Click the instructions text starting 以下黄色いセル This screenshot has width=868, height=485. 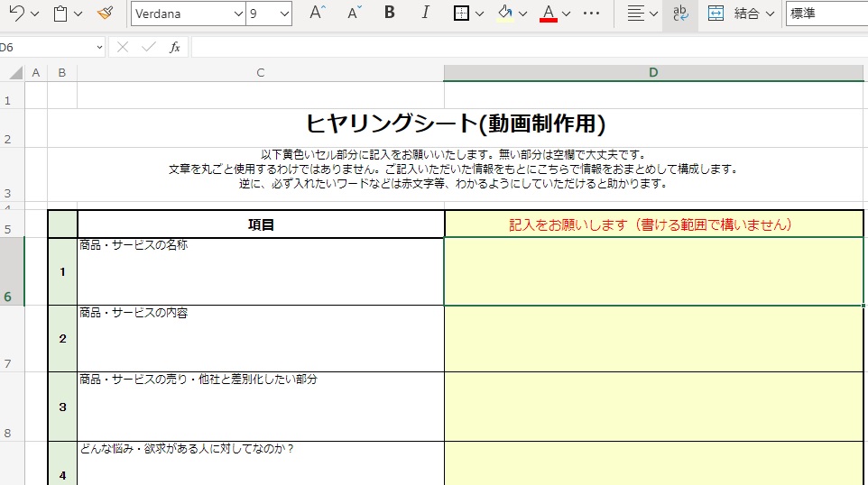[455, 169]
